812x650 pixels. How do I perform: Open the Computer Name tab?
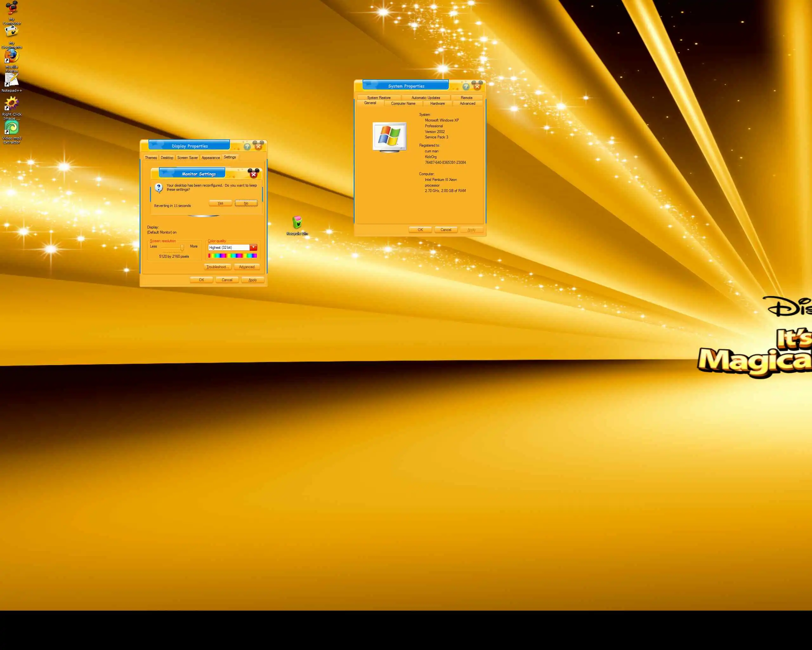pyautogui.click(x=403, y=103)
